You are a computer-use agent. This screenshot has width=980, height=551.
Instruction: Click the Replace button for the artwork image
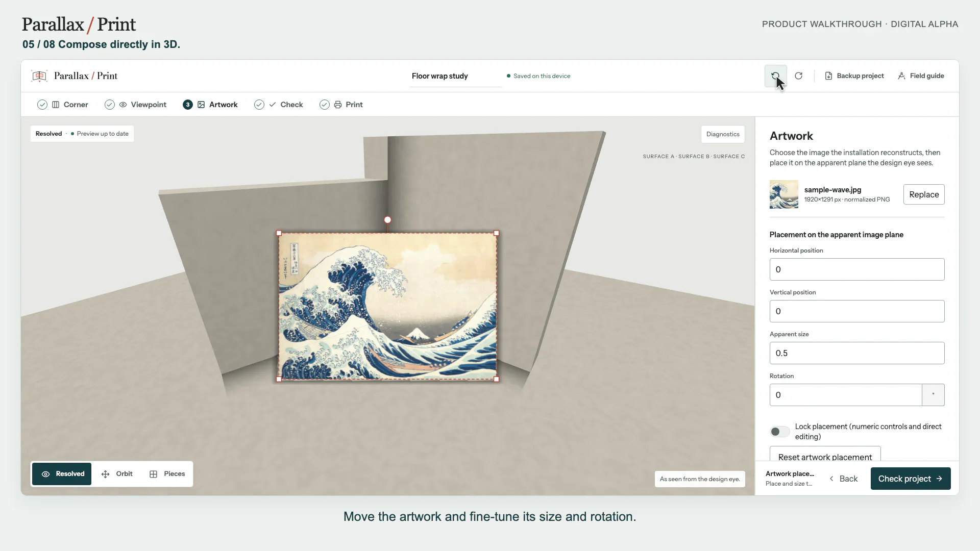click(924, 194)
